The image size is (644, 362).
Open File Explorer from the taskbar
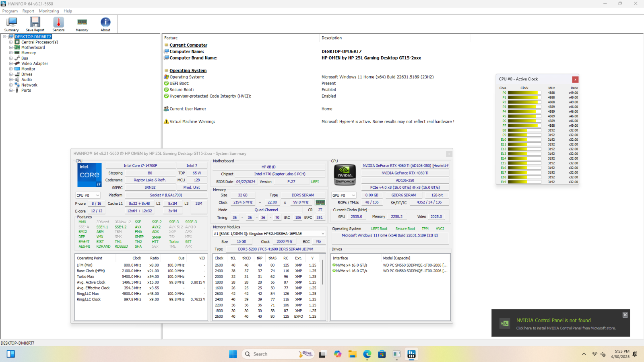point(353,354)
